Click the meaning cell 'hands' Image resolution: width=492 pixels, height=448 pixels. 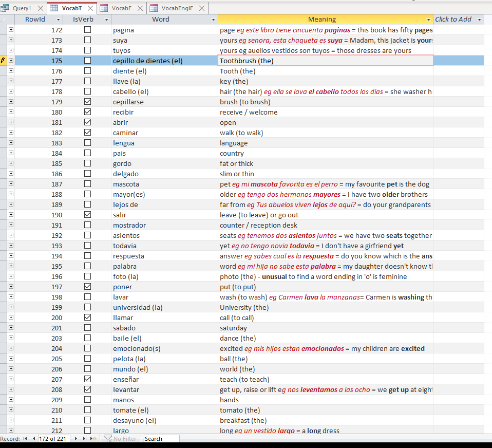[x=326, y=400]
